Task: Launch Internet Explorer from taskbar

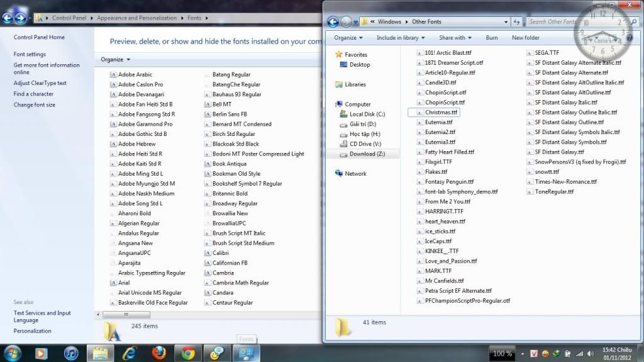Action: pyautogui.click(x=130, y=353)
